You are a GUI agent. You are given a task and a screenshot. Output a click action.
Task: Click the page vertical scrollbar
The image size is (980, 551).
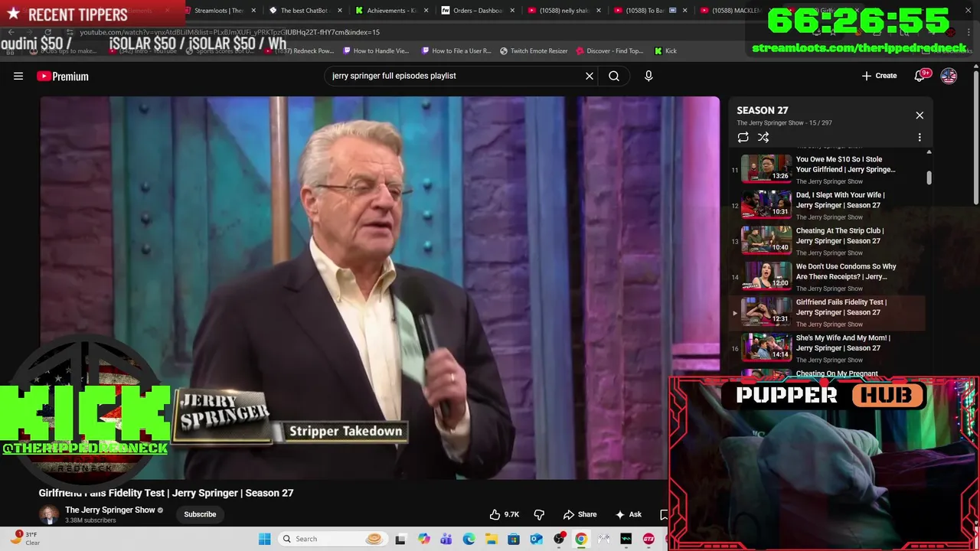[975, 138]
